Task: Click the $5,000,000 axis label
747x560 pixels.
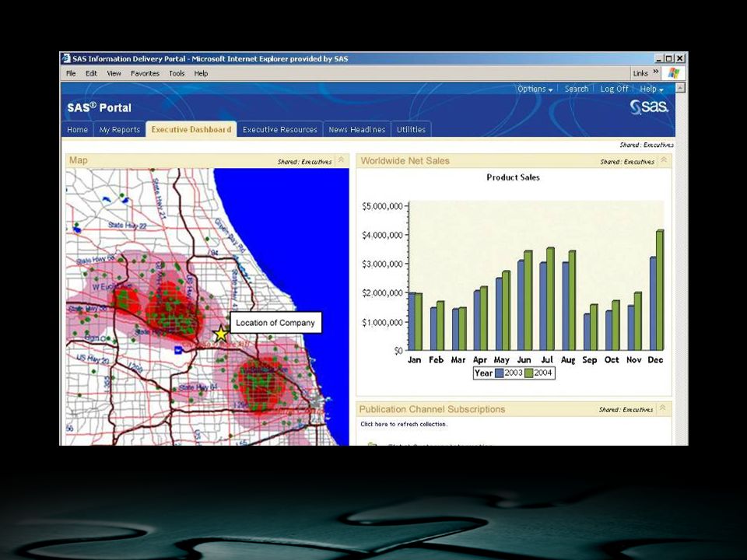Action: [x=382, y=206]
